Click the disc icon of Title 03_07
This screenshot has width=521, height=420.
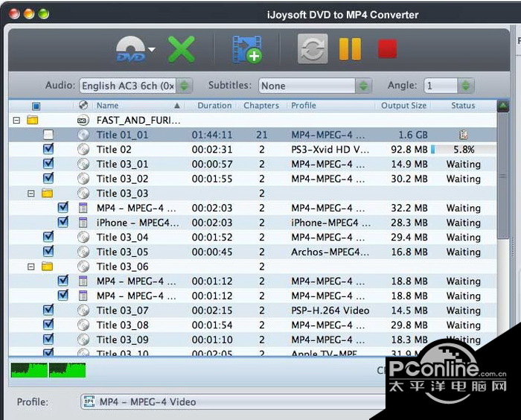tap(83, 311)
